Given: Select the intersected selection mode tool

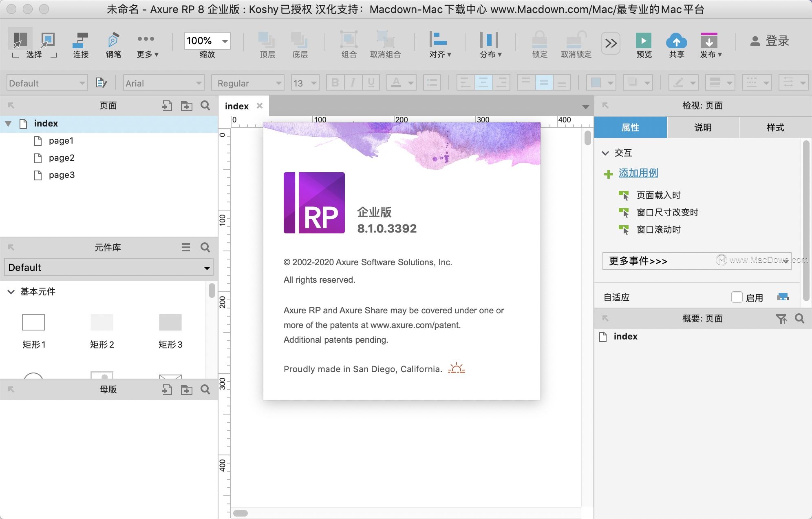Looking at the screenshot, I should (x=20, y=40).
